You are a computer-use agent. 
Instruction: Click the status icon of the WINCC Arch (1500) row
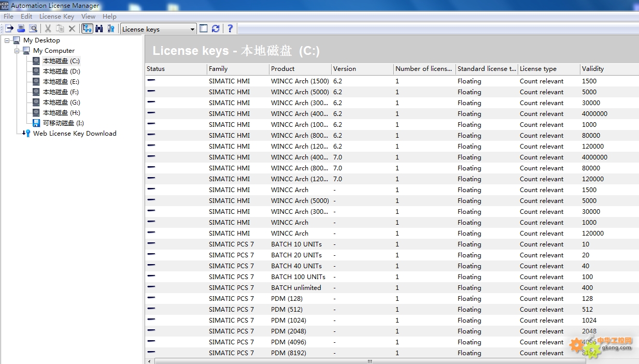[151, 81]
